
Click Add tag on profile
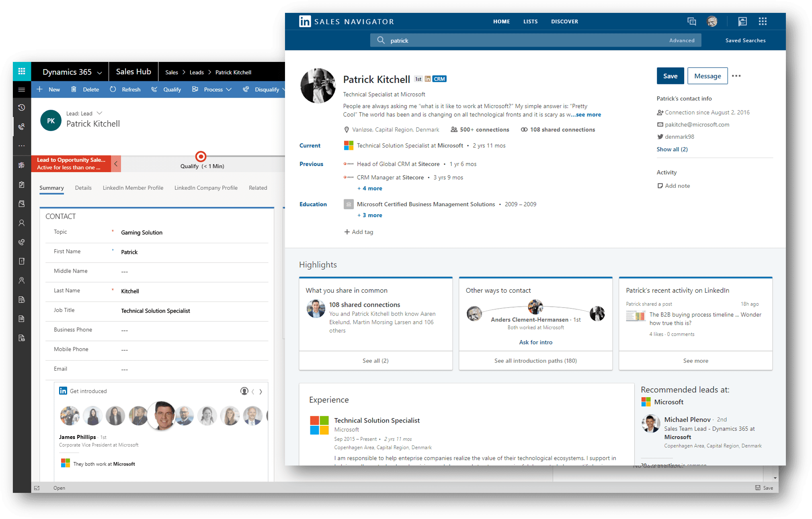359,232
